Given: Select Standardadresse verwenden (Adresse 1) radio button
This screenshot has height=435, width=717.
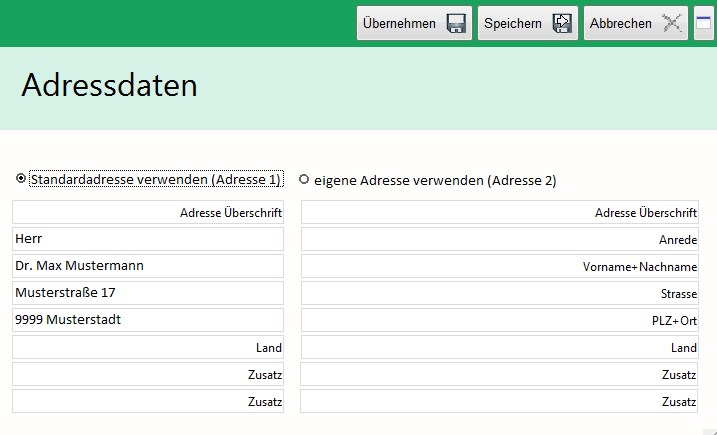Looking at the screenshot, I should (x=21, y=179).
